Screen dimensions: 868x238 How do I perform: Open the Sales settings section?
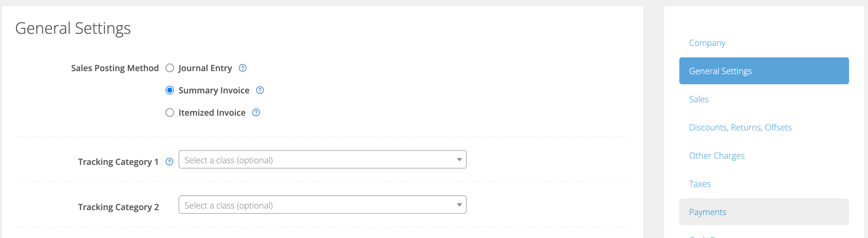point(699,99)
